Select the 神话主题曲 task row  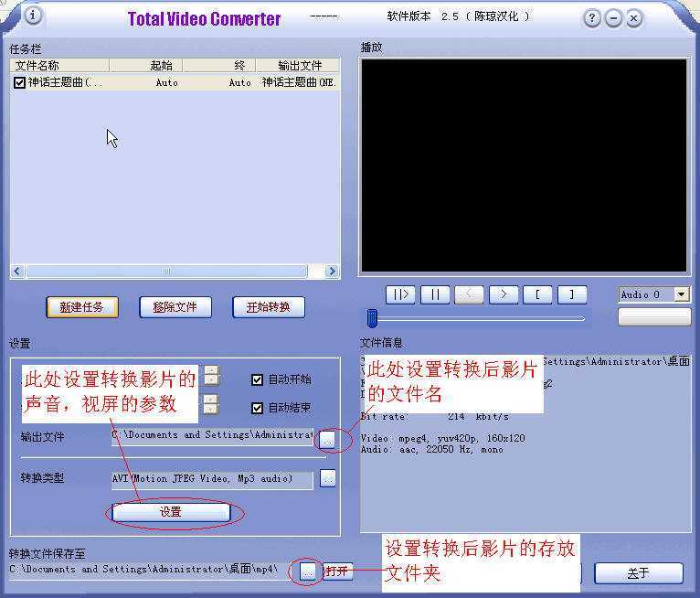pyautogui.click(x=175, y=82)
